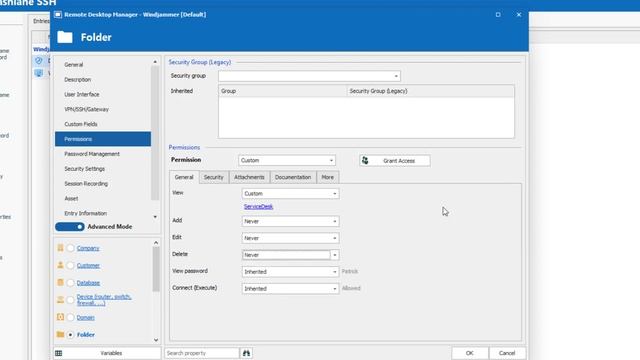Open the Delete permission dropdown arrow

click(x=335, y=255)
